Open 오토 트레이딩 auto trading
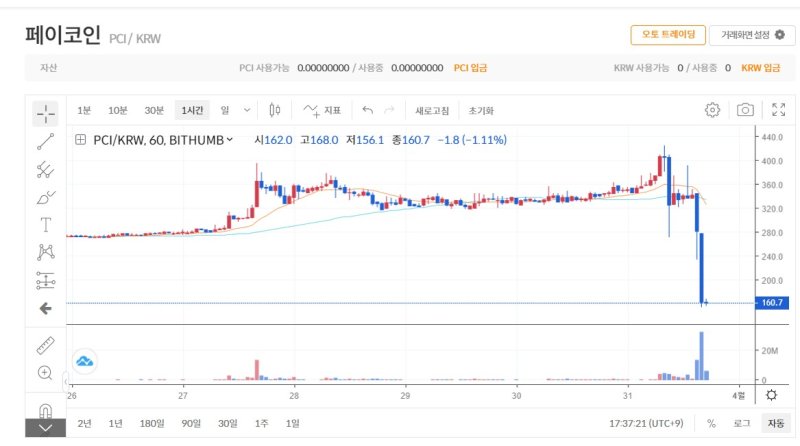Viewport: 800px width, 446px height. pyautogui.click(x=668, y=35)
